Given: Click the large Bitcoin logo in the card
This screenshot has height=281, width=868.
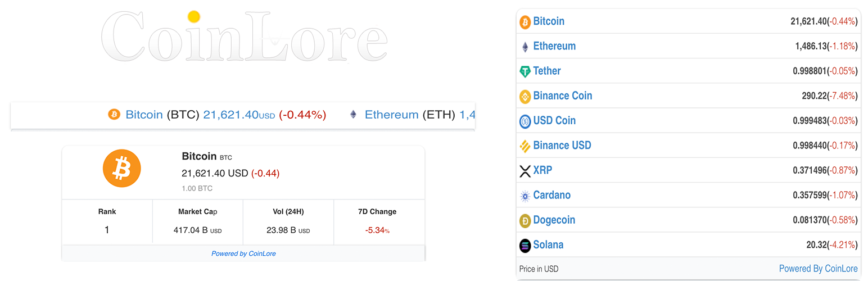Looking at the screenshot, I should [121, 168].
